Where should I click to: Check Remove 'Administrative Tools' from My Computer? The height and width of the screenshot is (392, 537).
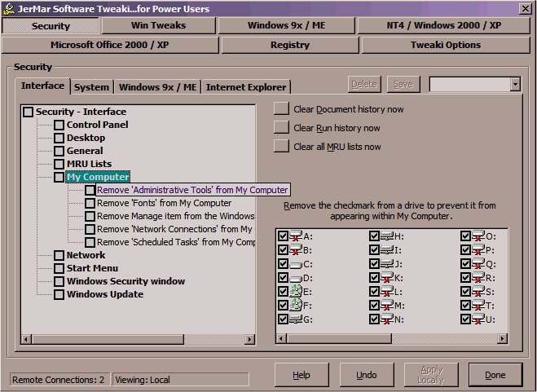pos(90,190)
